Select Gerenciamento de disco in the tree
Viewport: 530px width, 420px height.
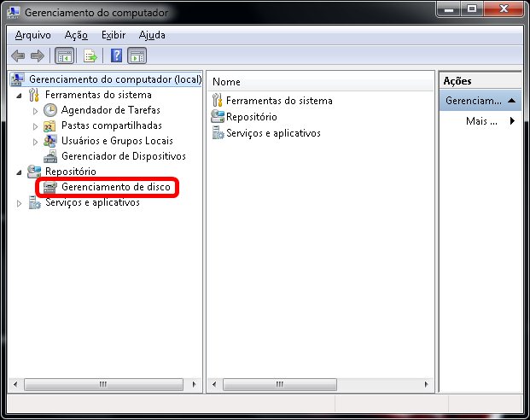115,187
